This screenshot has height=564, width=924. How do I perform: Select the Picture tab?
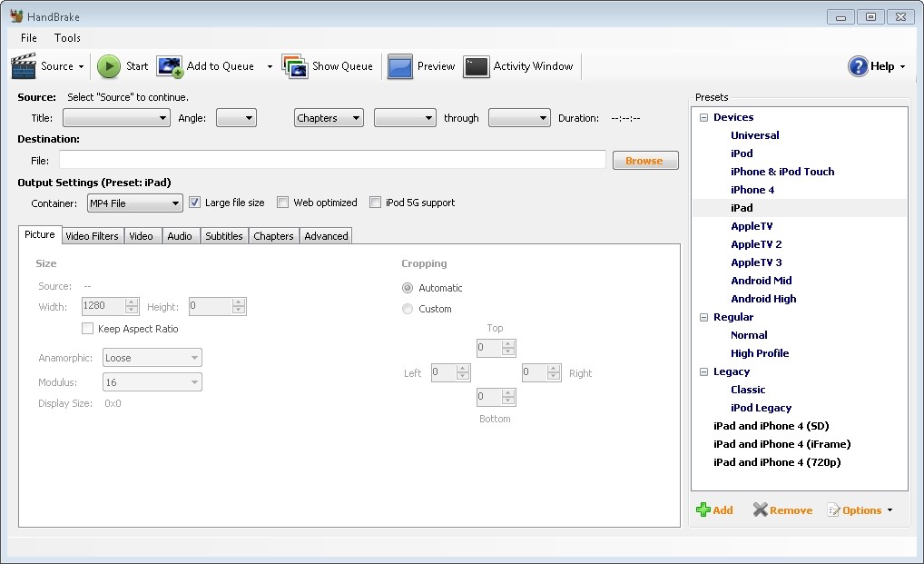(x=40, y=234)
